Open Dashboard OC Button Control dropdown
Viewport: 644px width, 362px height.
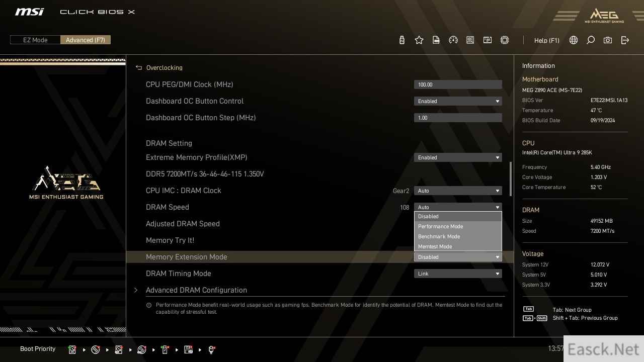click(x=458, y=101)
